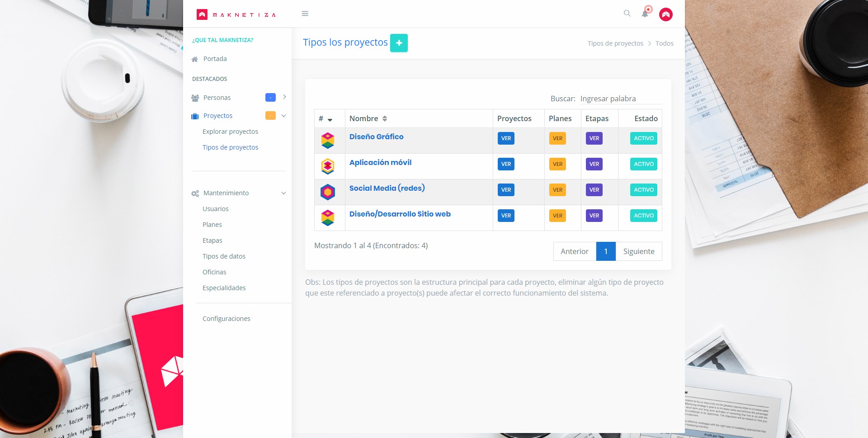868x438 pixels.
Task: View stages for Diseño Gráfico
Action: pyautogui.click(x=594, y=138)
